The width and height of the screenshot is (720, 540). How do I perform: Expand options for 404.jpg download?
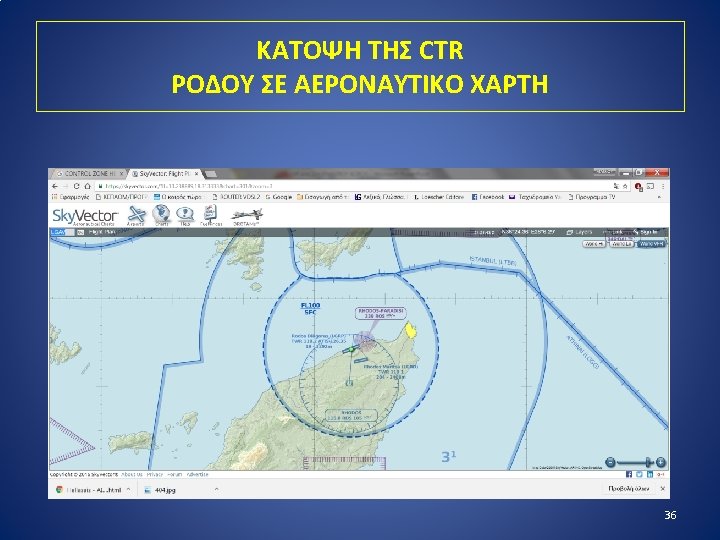pos(216,489)
